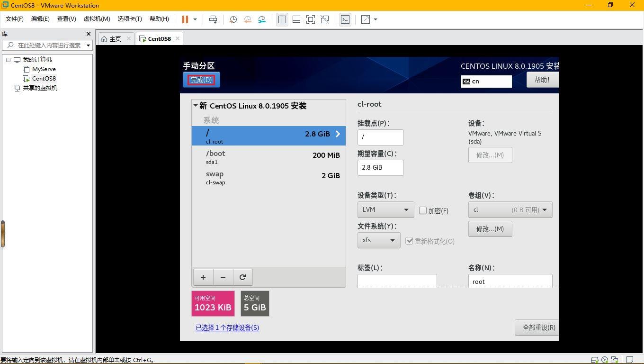Open the library search dropdown arrow

[88, 45]
